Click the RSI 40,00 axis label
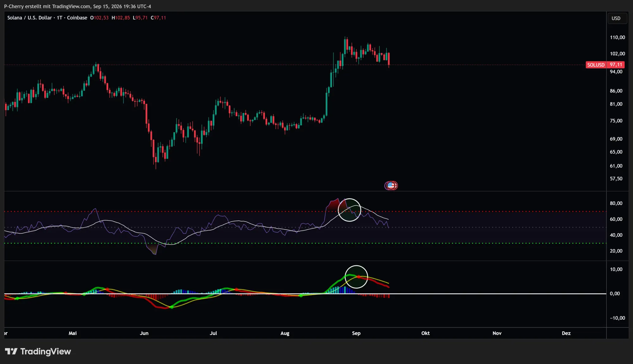The height and width of the screenshot is (364, 633). click(x=616, y=235)
